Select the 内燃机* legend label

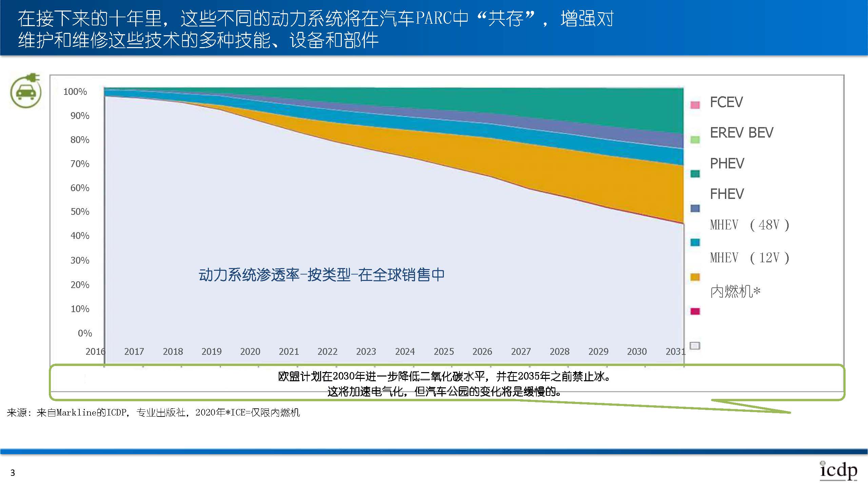tap(735, 291)
